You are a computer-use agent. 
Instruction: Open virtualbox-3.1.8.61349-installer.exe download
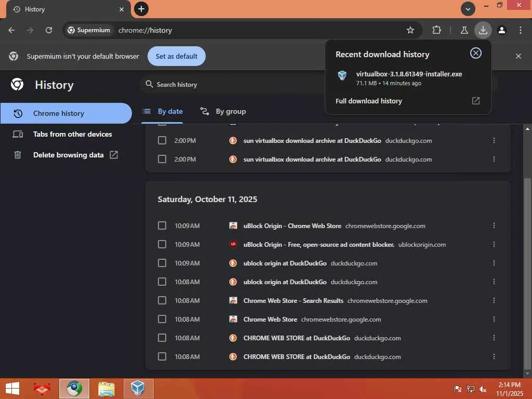click(409, 74)
